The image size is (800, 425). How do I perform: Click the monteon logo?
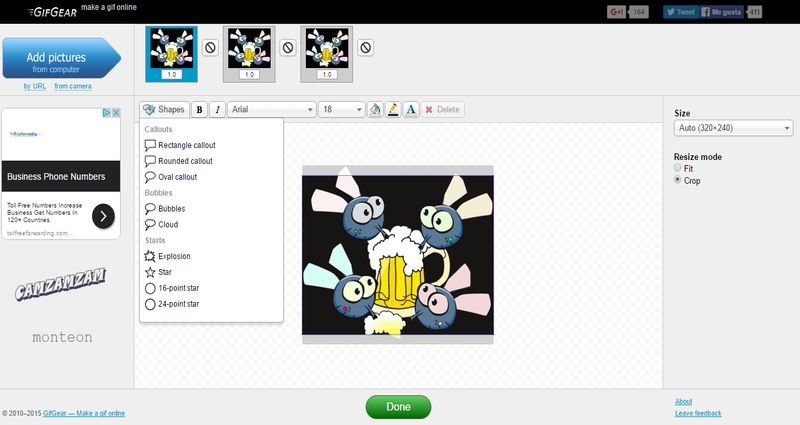[x=62, y=337]
